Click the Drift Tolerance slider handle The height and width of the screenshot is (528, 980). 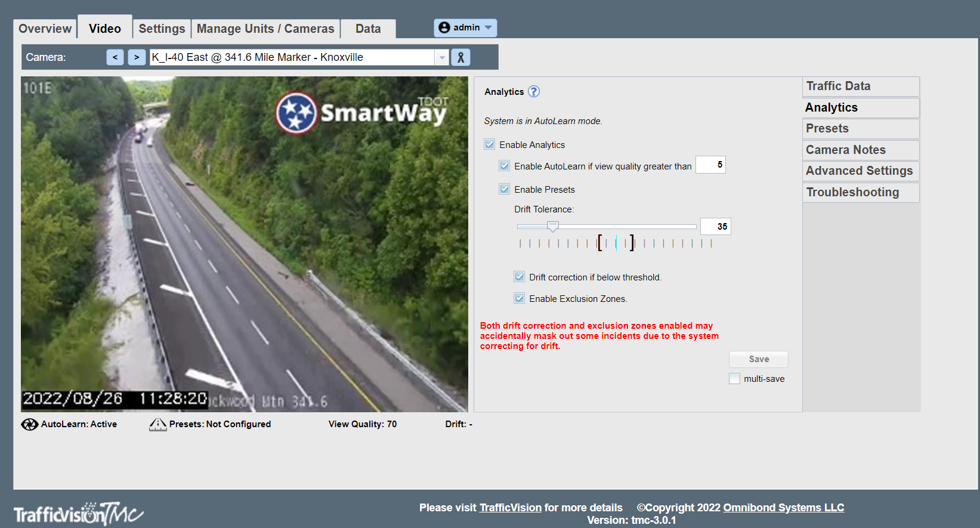[553, 227]
